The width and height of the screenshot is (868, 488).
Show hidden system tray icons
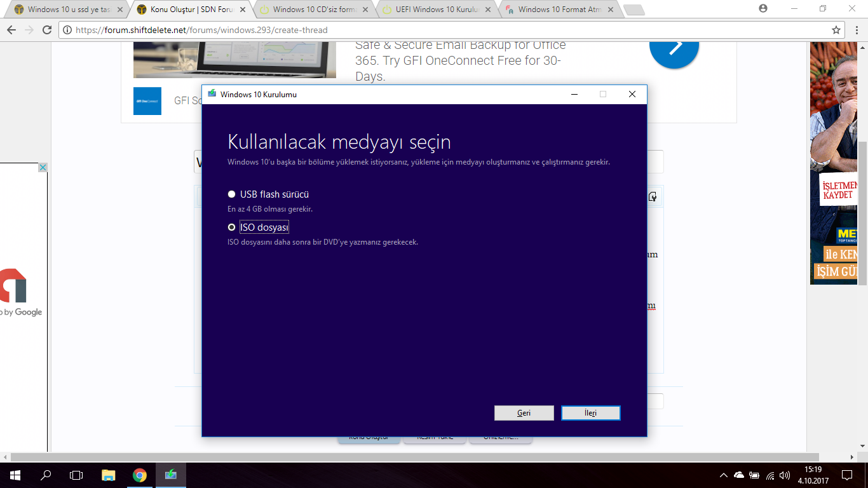(723, 475)
